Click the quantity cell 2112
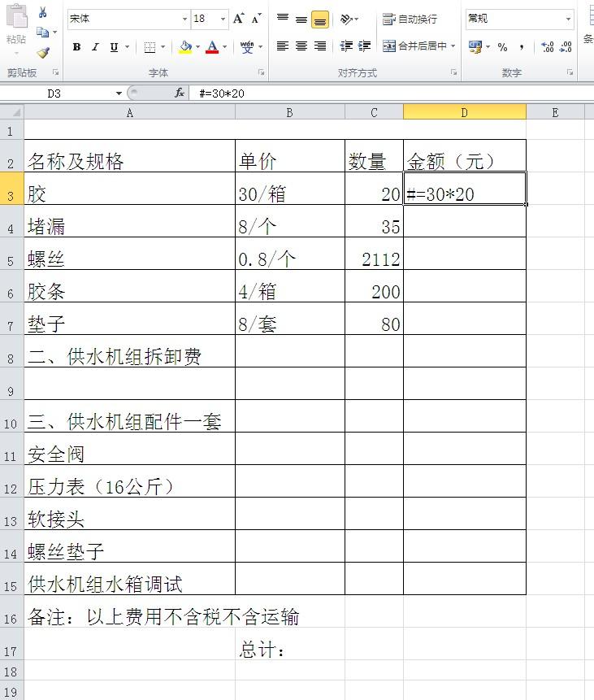594x700 pixels. point(374,254)
